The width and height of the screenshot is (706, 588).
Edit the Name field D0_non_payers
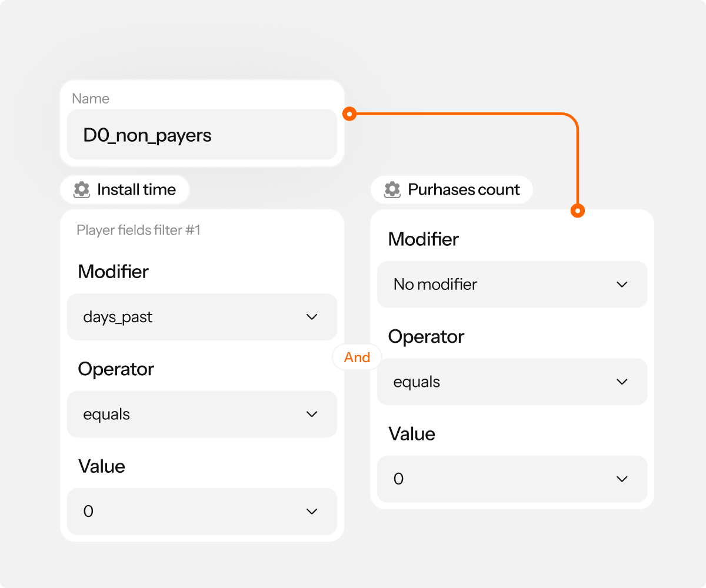point(202,135)
